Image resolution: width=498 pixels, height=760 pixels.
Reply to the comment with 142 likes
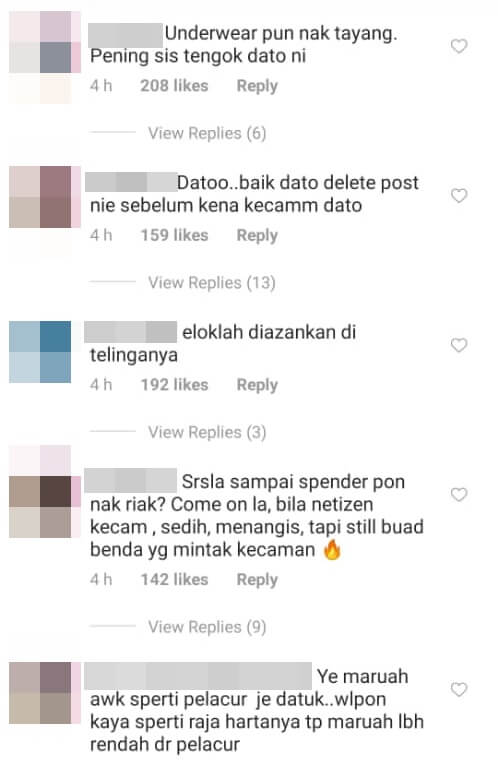[257, 580]
